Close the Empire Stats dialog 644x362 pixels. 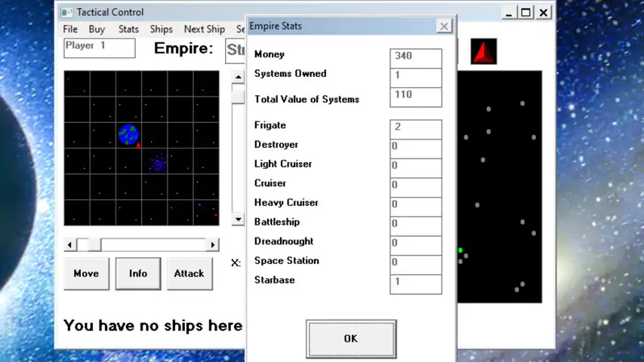[x=444, y=26]
